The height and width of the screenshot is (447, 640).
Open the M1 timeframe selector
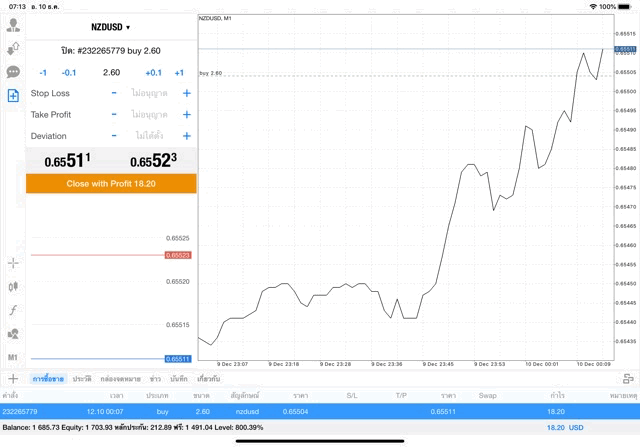click(x=13, y=358)
